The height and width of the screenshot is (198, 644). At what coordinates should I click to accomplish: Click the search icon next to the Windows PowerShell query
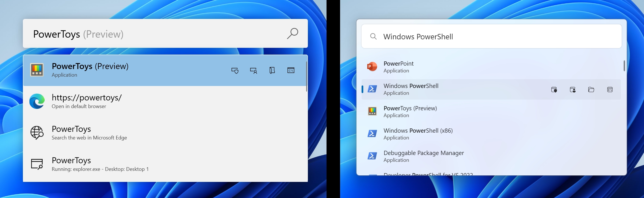[373, 36]
